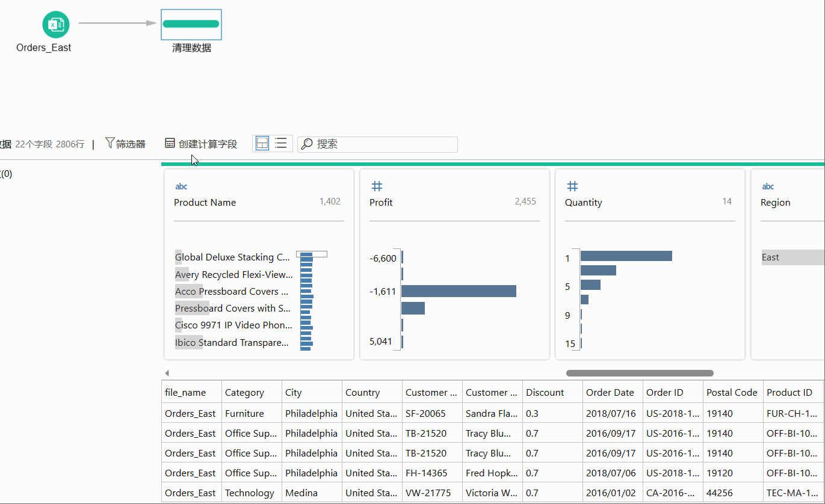This screenshot has width=825, height=504.
Task: Click the horizontal profile pane scrollbar
Action: click(640, 373)
